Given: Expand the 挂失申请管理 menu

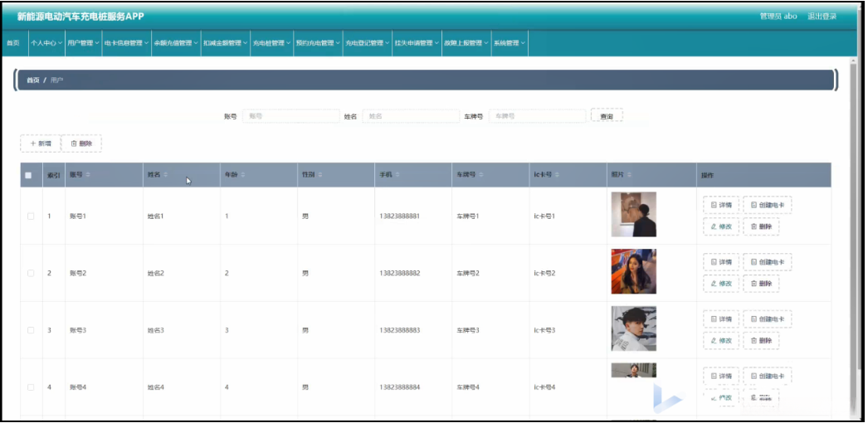Looking at the screenshot, I should tap(417, 42).
